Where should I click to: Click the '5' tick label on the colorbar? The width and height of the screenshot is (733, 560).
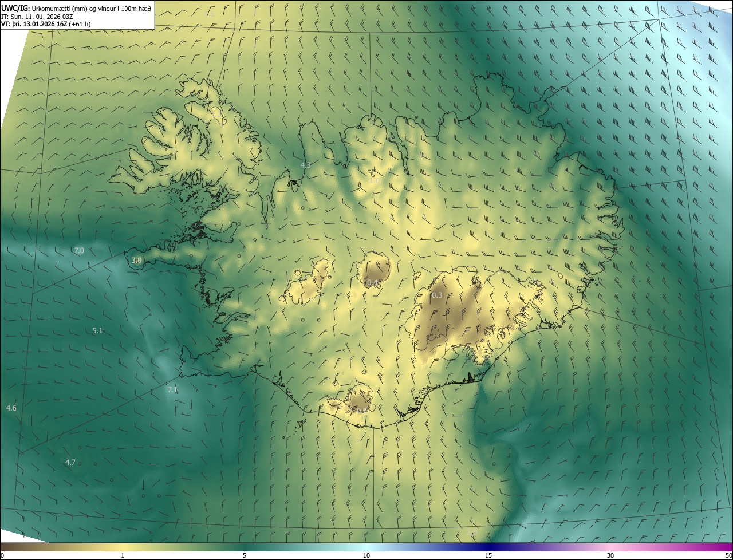coord(245,556)
